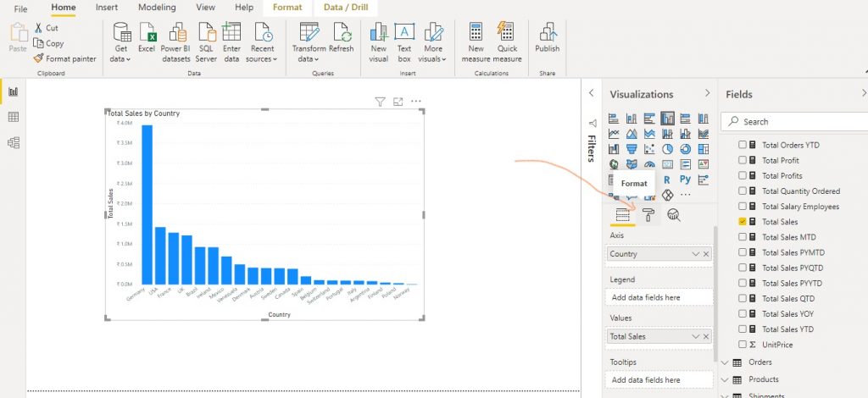Check the Total Profit field

(743, 160)
